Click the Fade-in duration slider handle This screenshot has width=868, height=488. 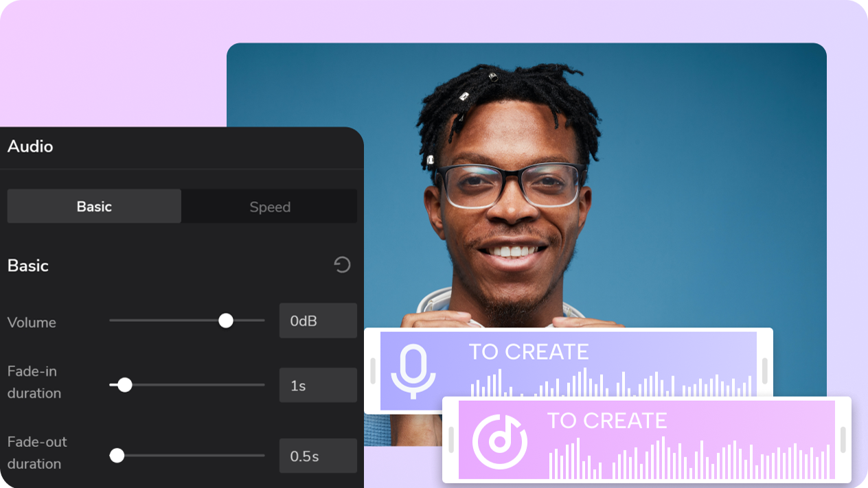[125, 385]
